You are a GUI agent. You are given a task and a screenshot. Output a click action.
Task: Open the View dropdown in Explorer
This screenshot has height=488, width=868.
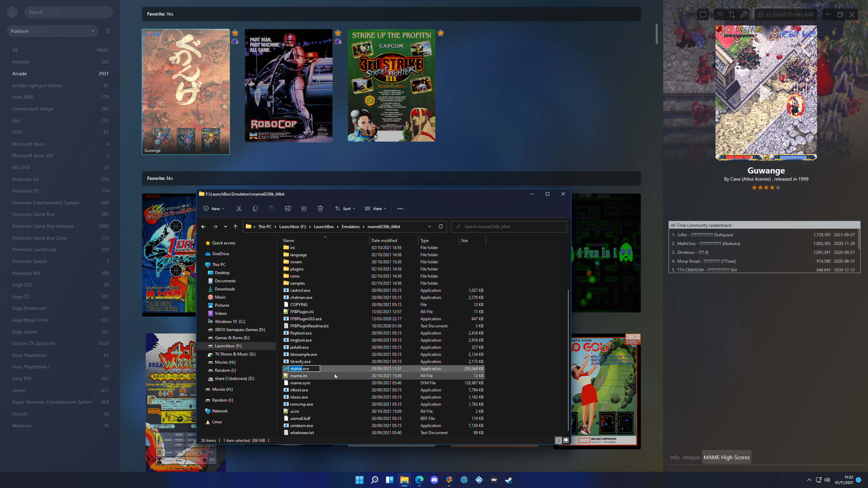[x=375, y=208]
